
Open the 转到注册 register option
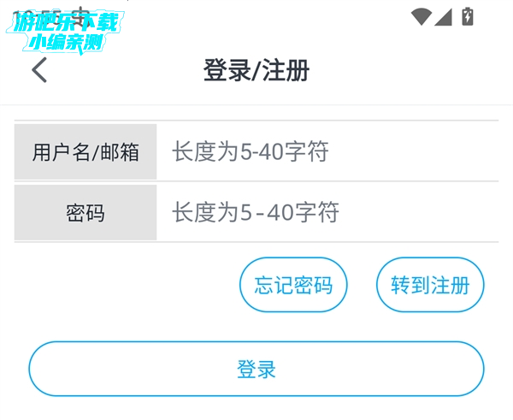[x=430, y=285]
